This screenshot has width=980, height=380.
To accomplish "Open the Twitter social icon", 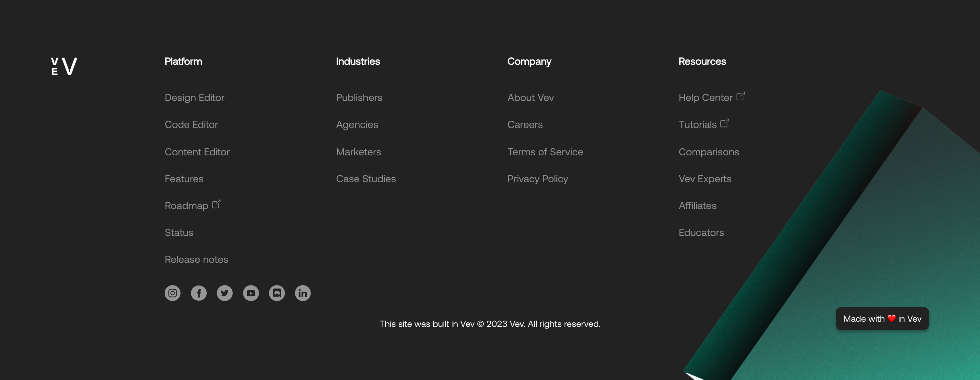I will coord(225,293).
